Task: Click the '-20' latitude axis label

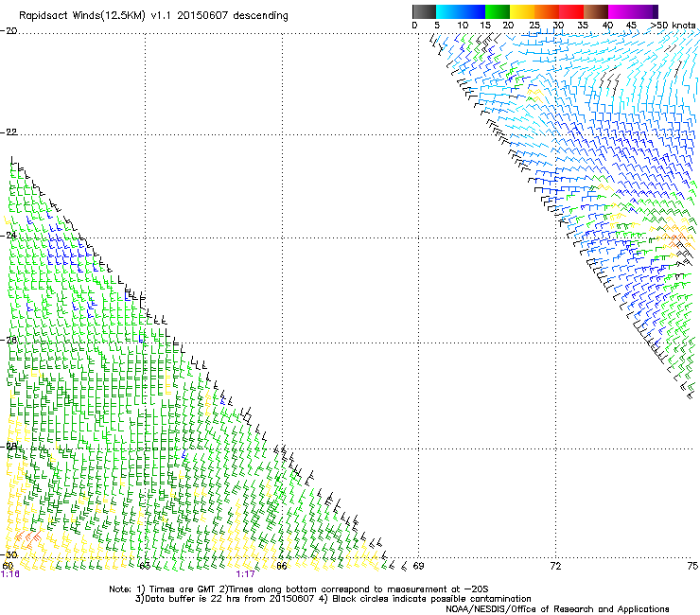Action: 9,30
